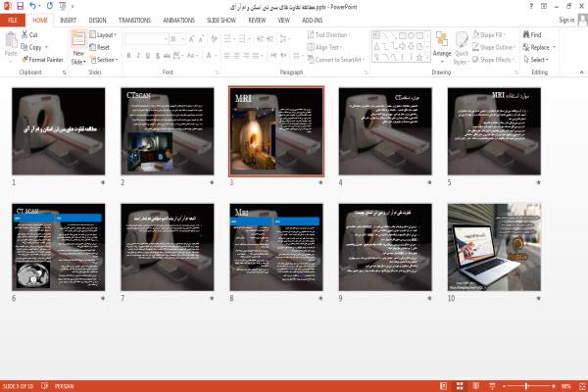588x392 pixels.
Task: Switch to Normal view icon in status bar
Action: click(443, 386)
